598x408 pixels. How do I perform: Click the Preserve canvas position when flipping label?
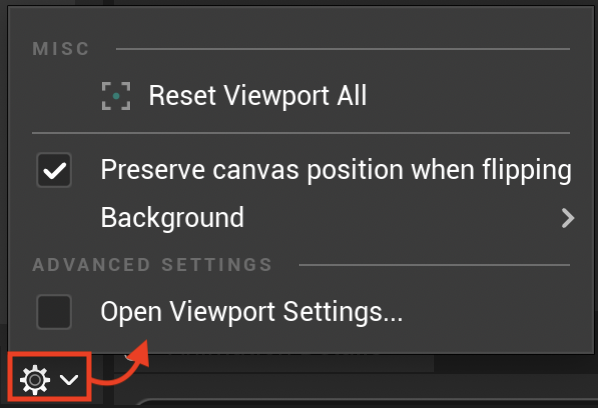(x=336, y=170)
